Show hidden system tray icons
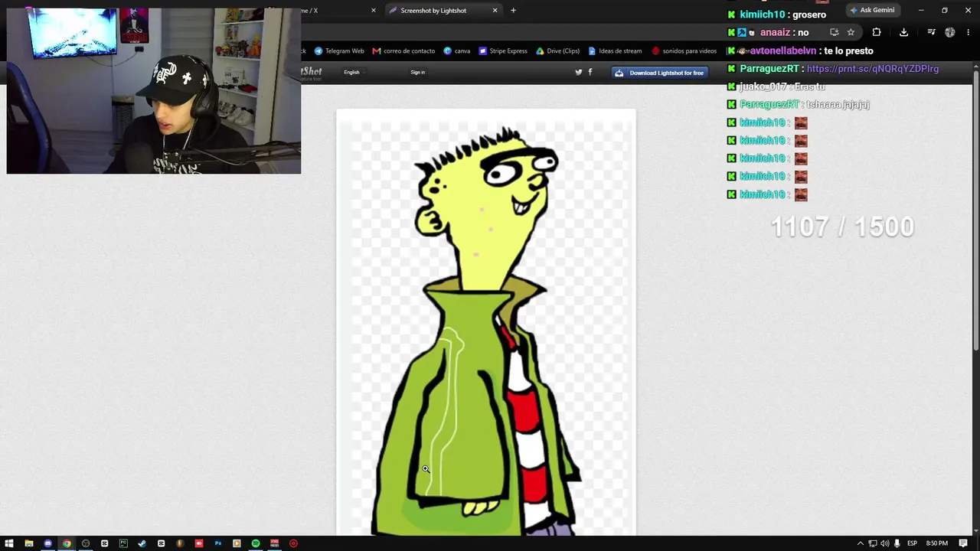The image size is (980, 551). pos(860,543)
